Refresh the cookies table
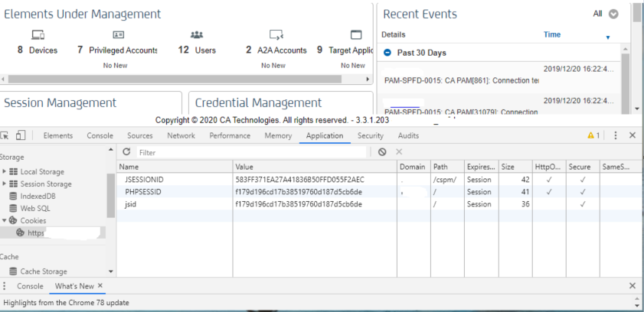The image size is (644, 312). tap(126, 152)
